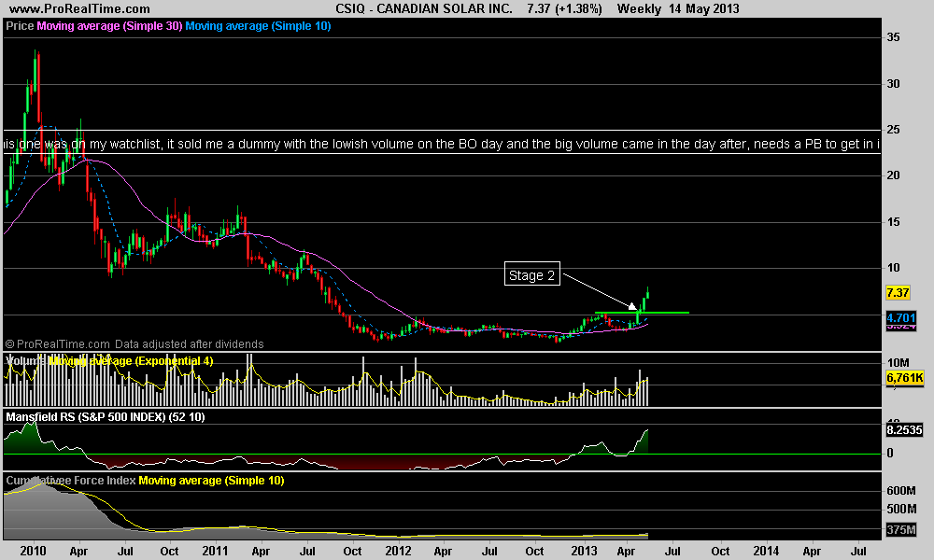Viewport: 934px width, 560px height.
Task: Select the watchlist comment text annotation
Action: point(442,144)
